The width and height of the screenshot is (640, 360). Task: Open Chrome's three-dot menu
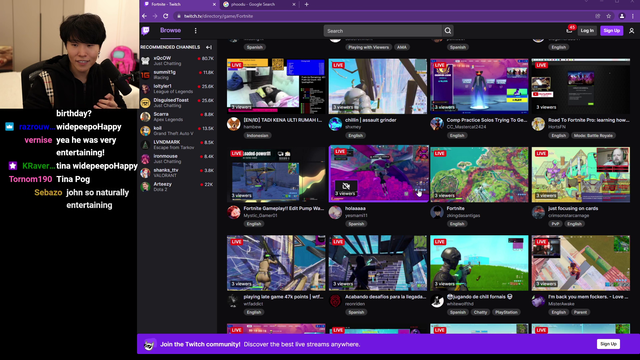633,16
